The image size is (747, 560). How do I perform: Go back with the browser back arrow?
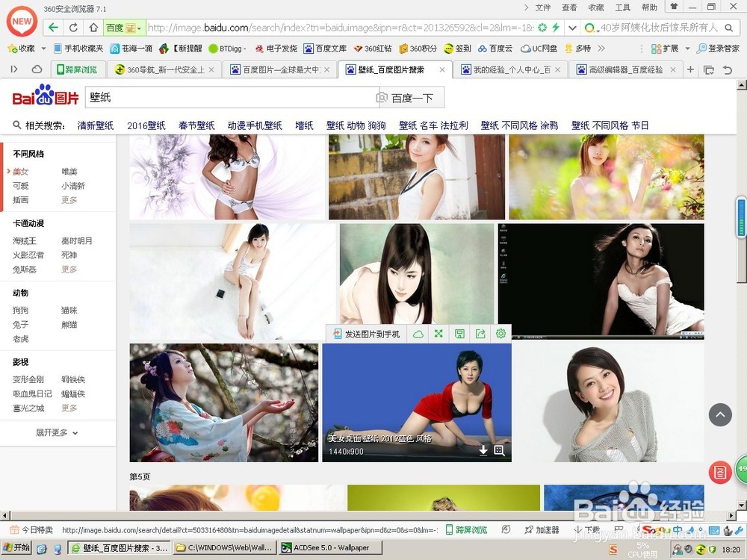click(53, 28)
